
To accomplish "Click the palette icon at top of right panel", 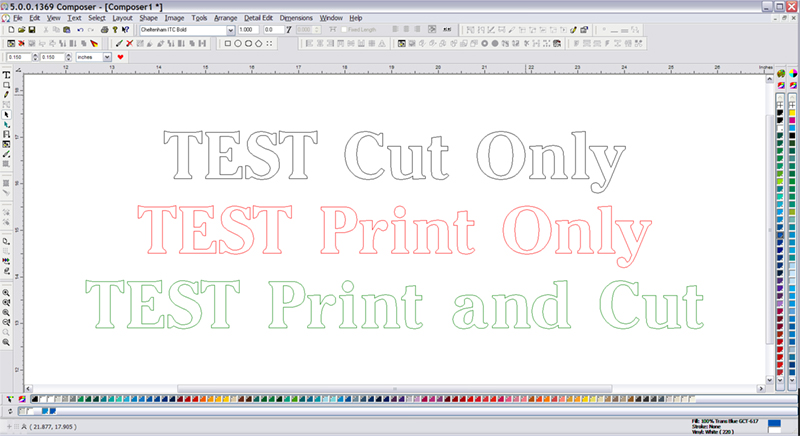I will pyautogui.click(x=781, y=74).
